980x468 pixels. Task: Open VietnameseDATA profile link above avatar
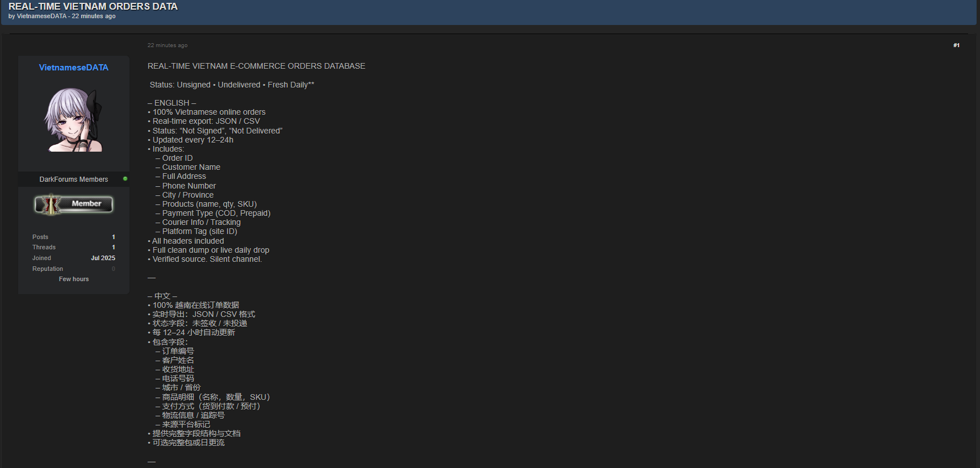click(x=73, y=68)
